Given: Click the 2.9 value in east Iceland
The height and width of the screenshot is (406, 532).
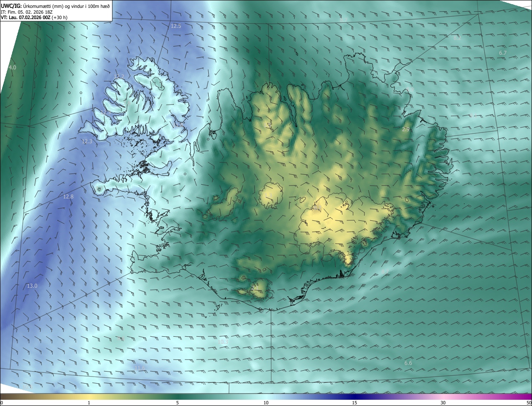Looking at the screenshot, I should click(406, 130).
